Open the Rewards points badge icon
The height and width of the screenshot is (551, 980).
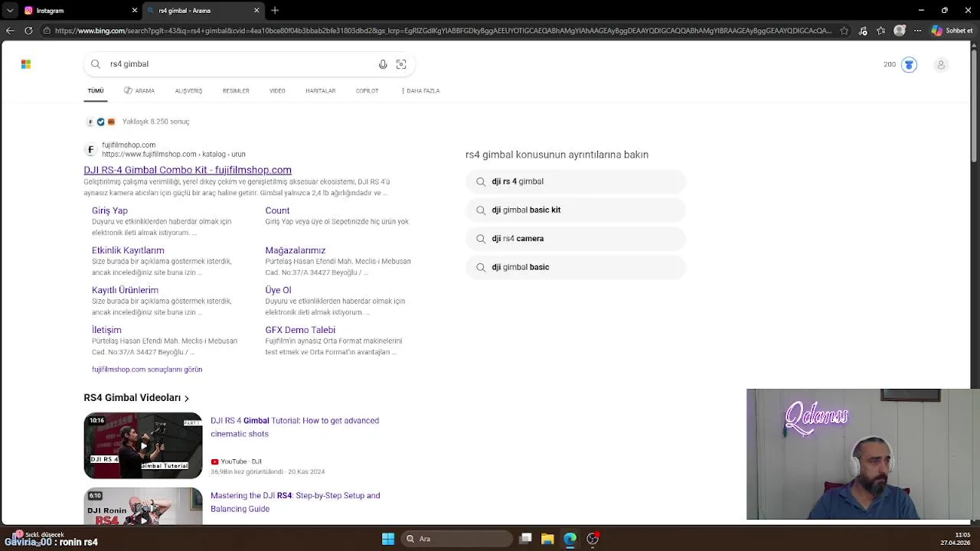tap(909, 64)
